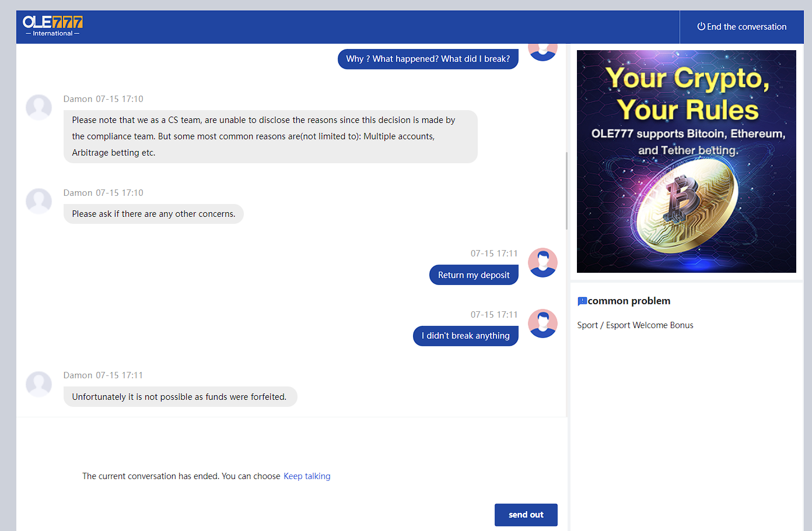Open the "Your Crypto, Your Rules" banner

[x=686, y=161]
